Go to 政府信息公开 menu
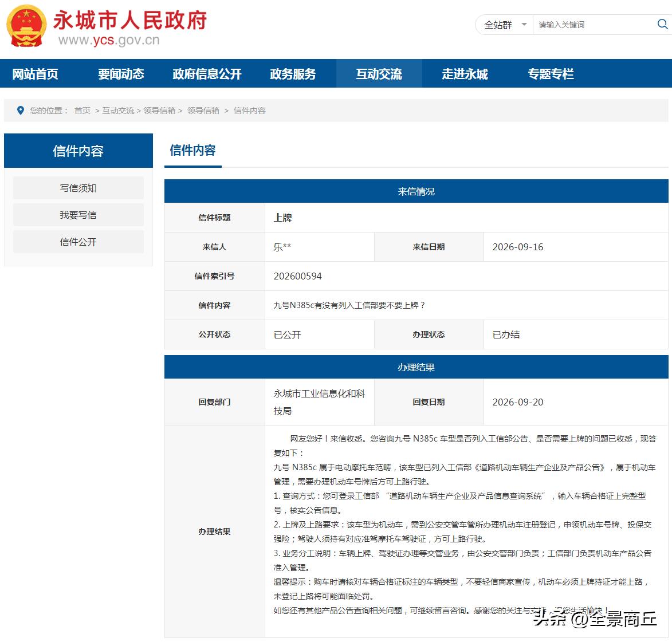The height and width of the screenshot is (642, 672). (207, 74)
